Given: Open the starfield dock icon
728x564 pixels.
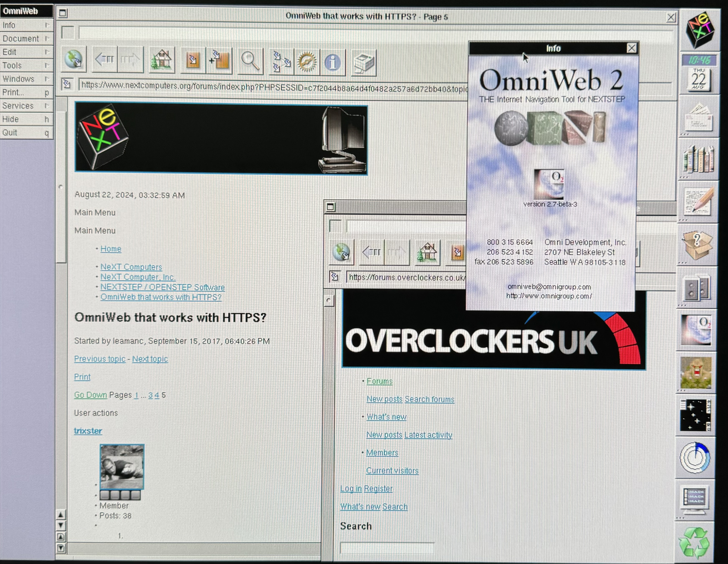Looking at the screenshot, I should point(695,415).
